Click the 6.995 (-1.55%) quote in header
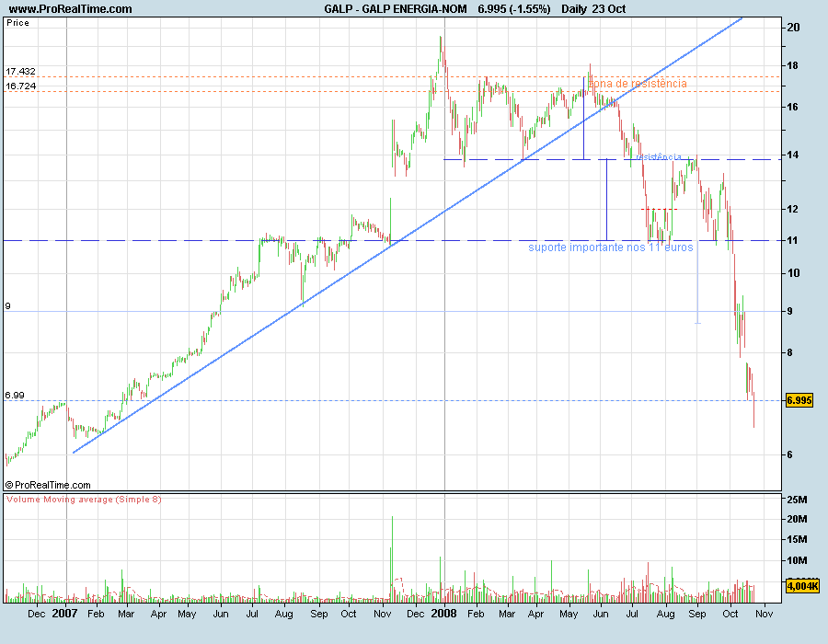828x644 pixels. click(513, 9)
